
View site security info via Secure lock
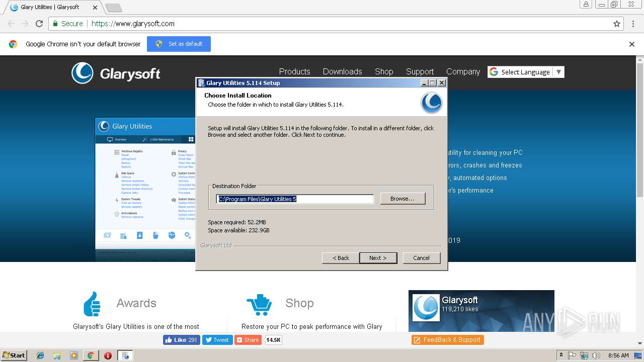(x=67, y=24)
